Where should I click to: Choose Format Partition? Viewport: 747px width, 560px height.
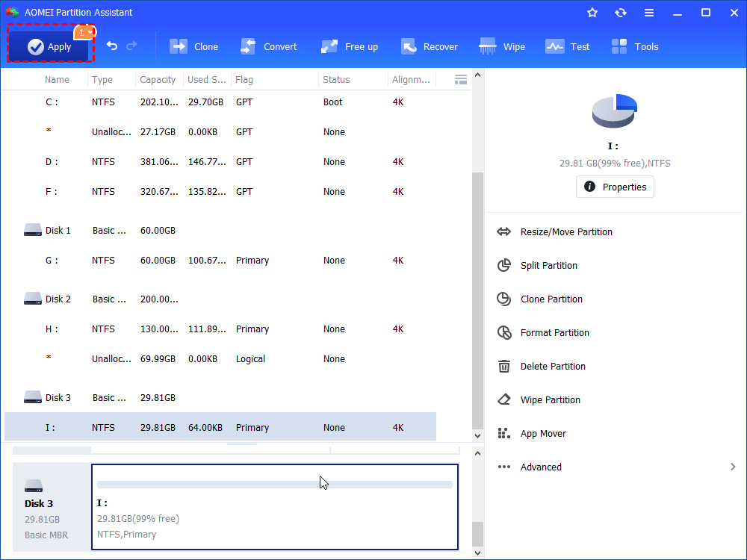(x=554, y=332)
